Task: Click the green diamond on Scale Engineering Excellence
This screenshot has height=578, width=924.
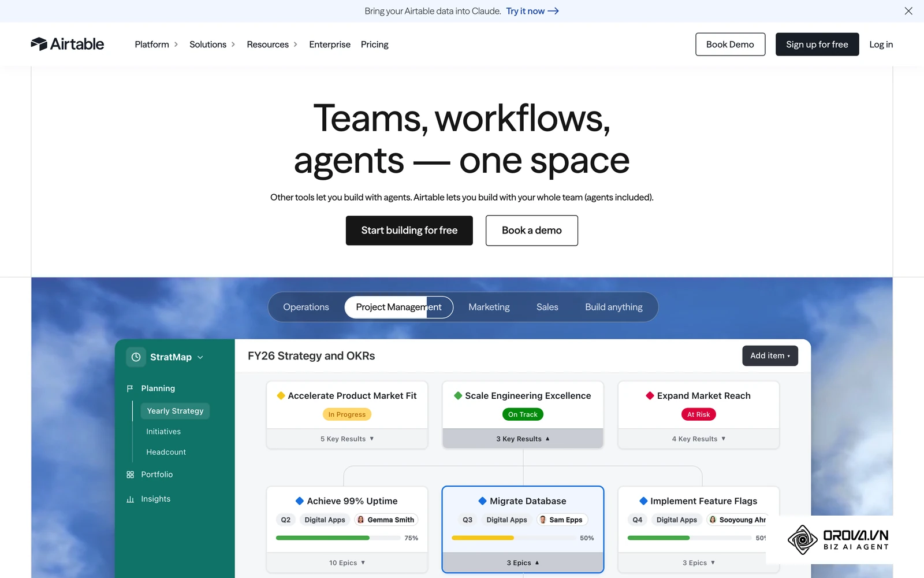Action: click(x=458, y=395)
